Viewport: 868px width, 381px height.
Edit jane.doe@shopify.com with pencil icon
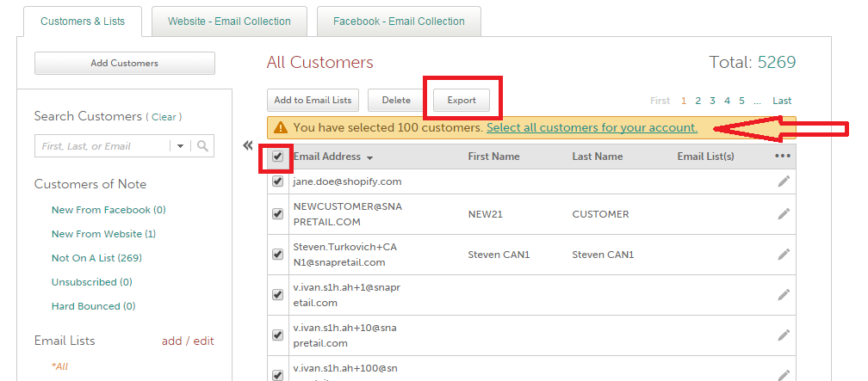point(784,181)
